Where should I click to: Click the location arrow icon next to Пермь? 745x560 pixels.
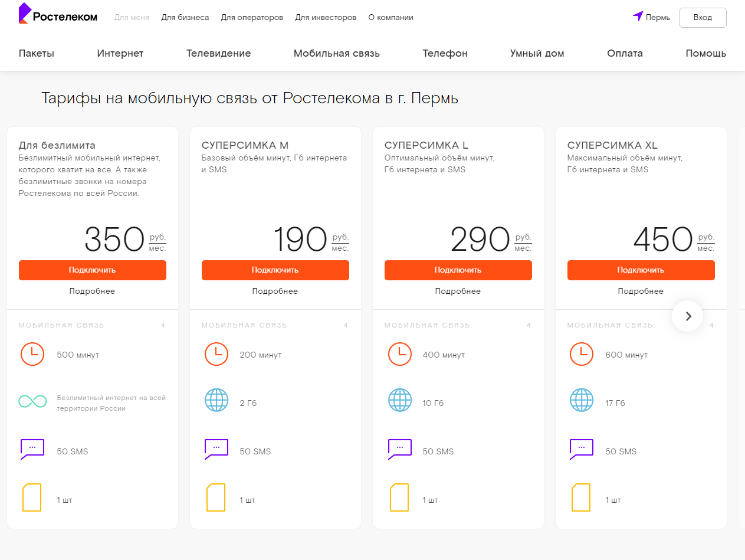coord(638,17)
